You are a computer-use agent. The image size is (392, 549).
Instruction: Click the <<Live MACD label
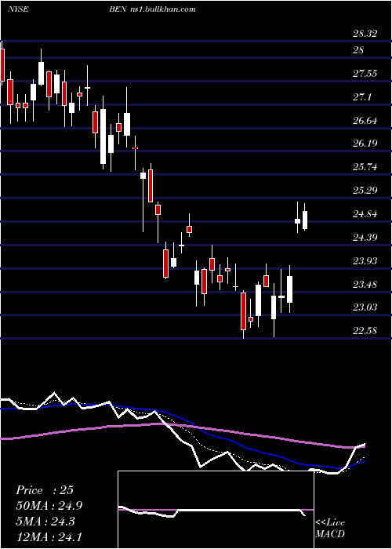pyautogui.click(x=330, y=529)
